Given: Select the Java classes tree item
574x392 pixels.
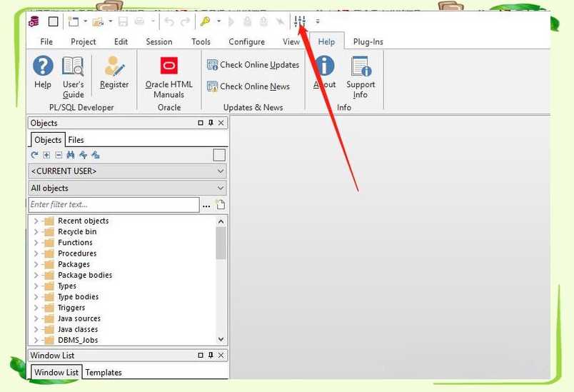Looking at the screenshot, I should click(78, 329).
